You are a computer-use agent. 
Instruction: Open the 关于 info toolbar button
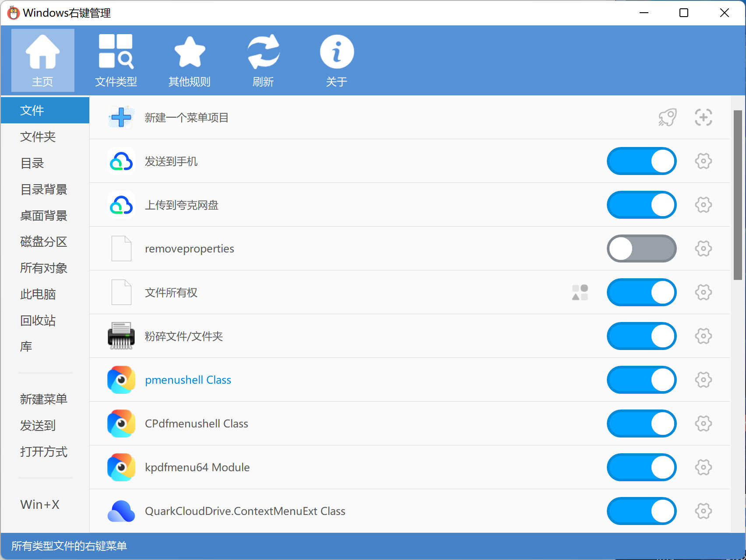[x=337, y=60]
